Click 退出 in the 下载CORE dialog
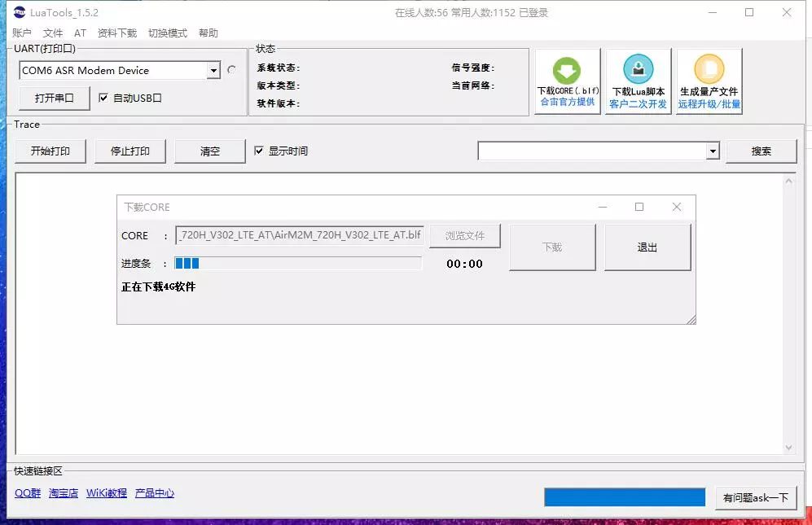 (647, 247)
